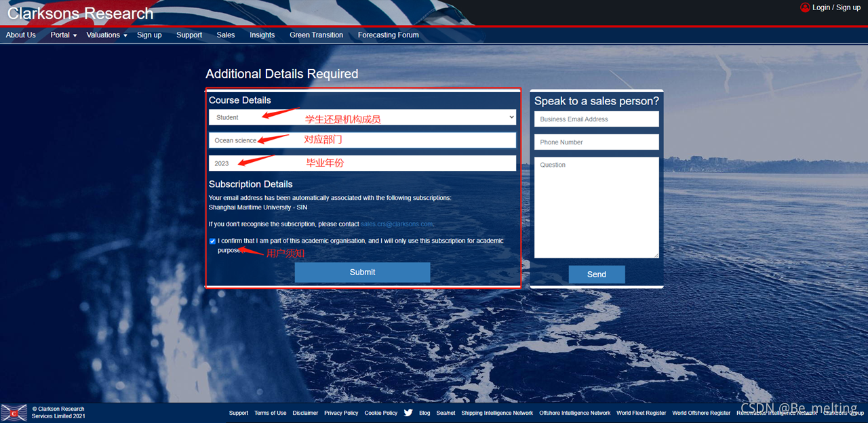This screenshot has height=423, width=868.
Task: Open the Privacy Policy footer link
Action: pyautogui.click(x=341, y=413)
